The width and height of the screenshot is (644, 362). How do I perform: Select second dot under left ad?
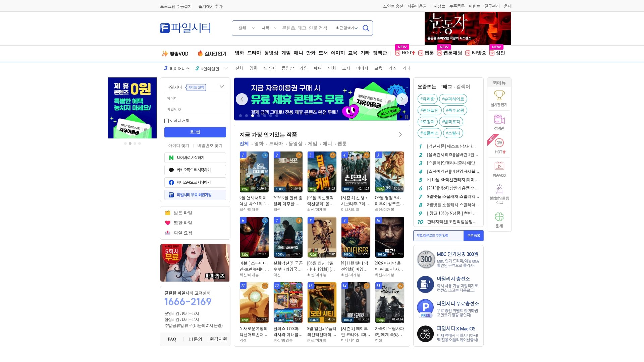tap(130, 144)
